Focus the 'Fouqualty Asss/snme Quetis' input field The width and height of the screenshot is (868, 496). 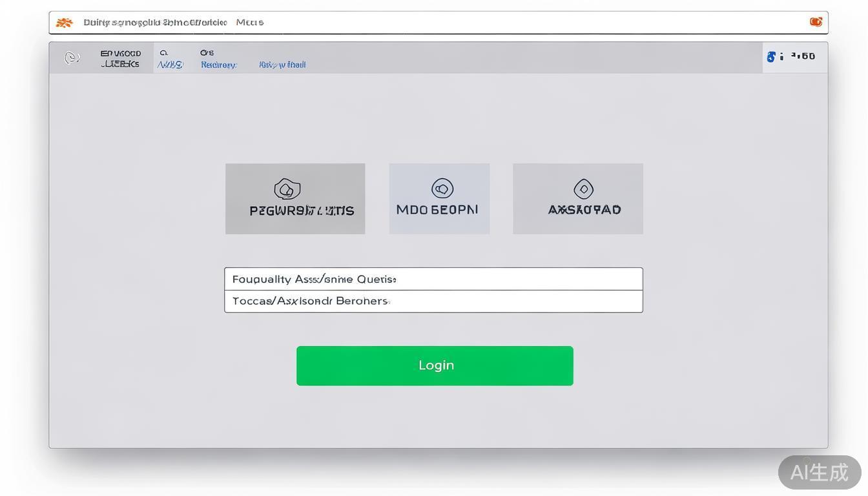click(x=433, y=279)
